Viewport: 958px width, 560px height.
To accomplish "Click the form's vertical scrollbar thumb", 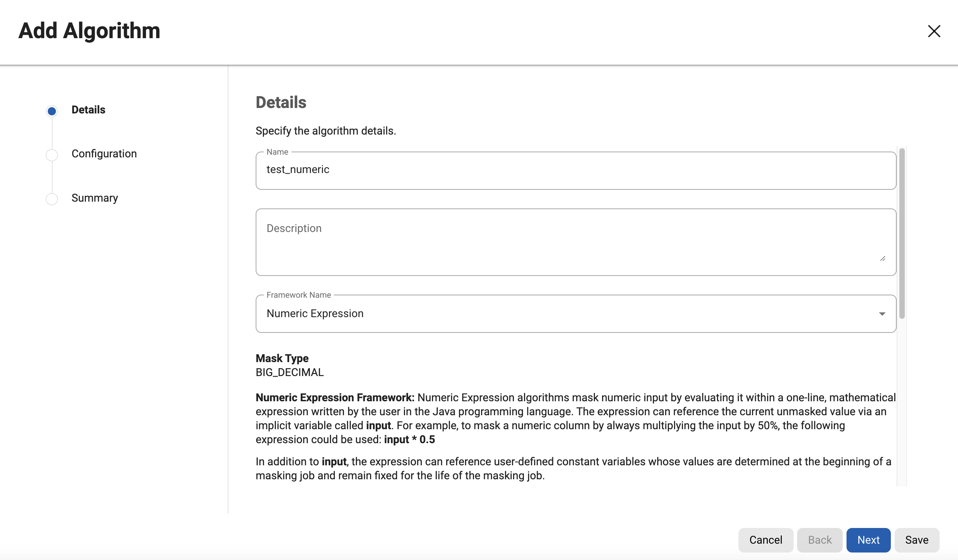I will [901, 233].
